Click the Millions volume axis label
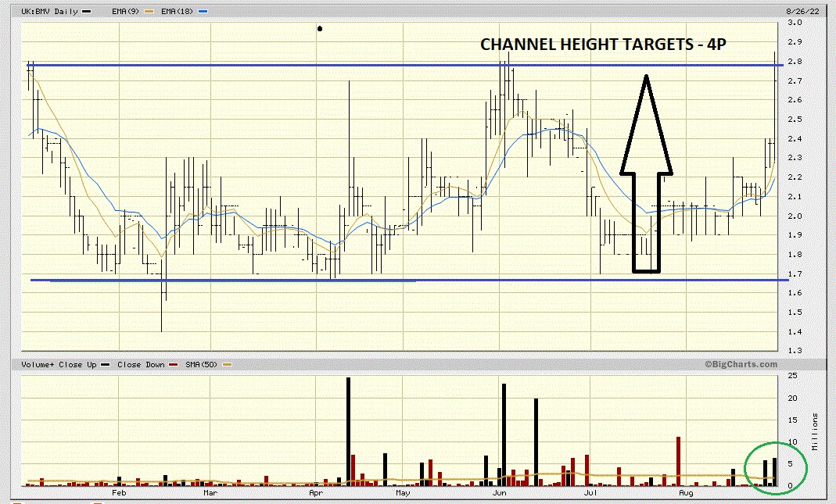Image resolution: width=836 pixels, height=504 pixels. pyautogui.click(x=815, y=431)
